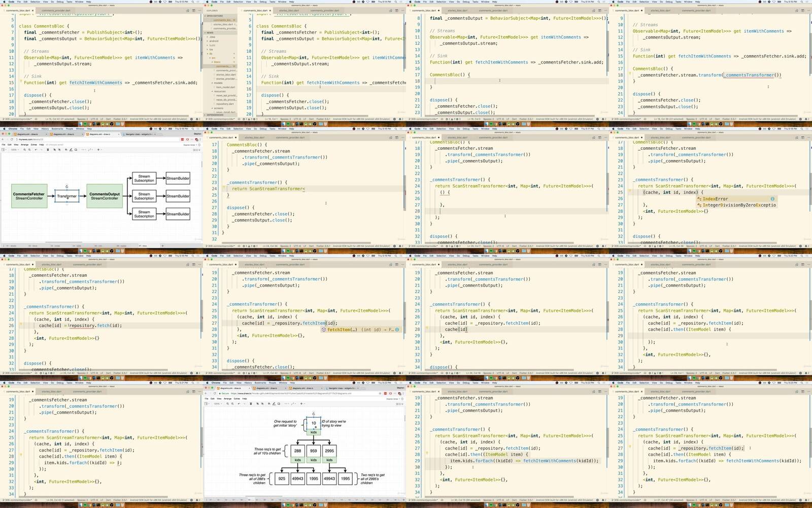Image resolution: width=812 pixels, height=508 pixels.
Task: Click more actions dots in 8:13 PM frame
Action: pos(199,10)
